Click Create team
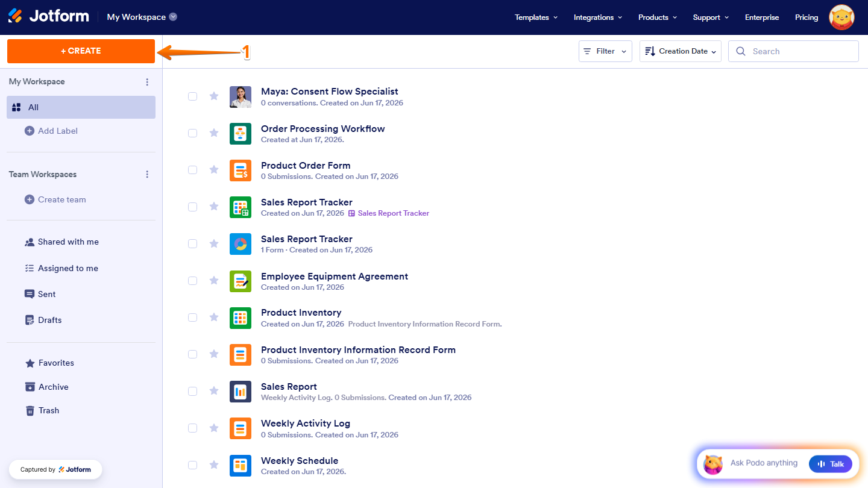Viewport: 868px width, 488px height. 55,199
